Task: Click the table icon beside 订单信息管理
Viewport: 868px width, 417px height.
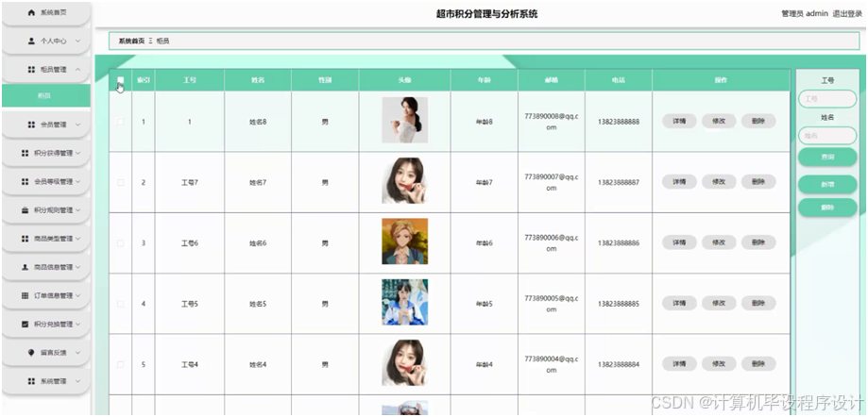Action: click(25, 296)
